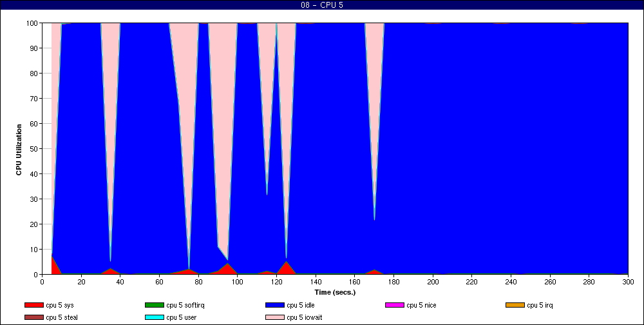Click the wide iowait spike near 95 seconds
644x325 pixels.
click(x=223, y=103)
